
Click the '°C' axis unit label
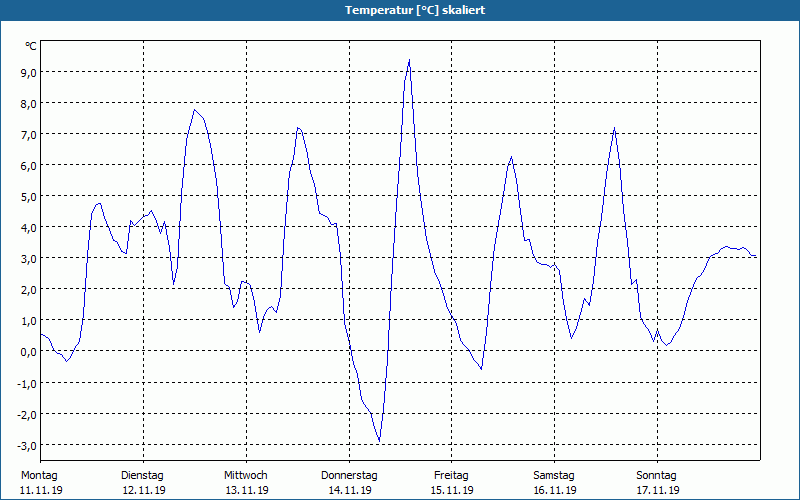pyautogui.click(x=31, y=46)
